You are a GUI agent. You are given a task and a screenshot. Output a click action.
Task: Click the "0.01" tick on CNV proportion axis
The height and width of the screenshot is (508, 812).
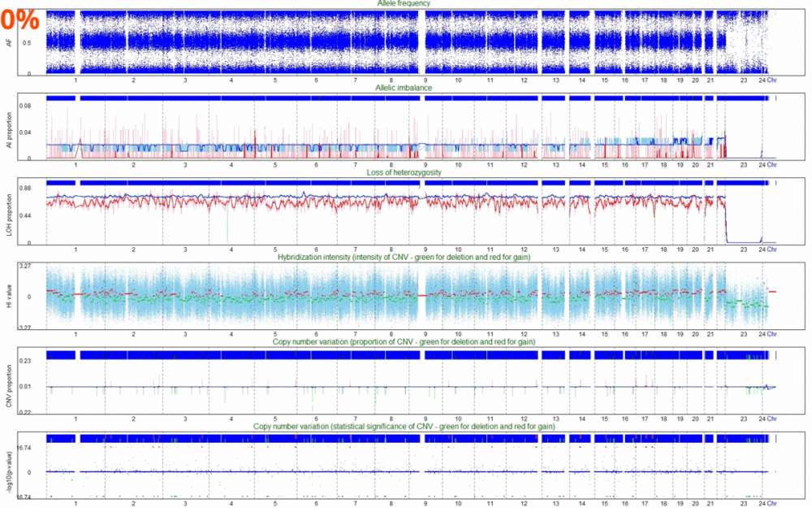tap(25, 386)
